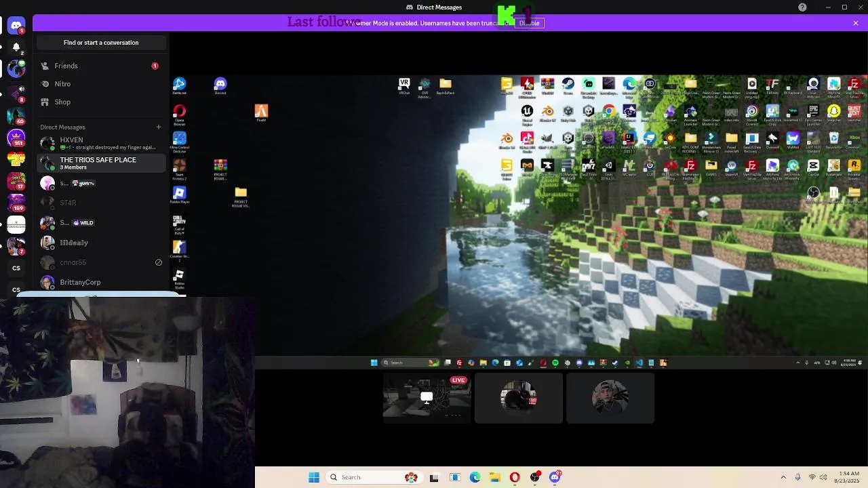868x488 pixels.
Task: Open the Nitro page
Action: click(x=101, y=84)
